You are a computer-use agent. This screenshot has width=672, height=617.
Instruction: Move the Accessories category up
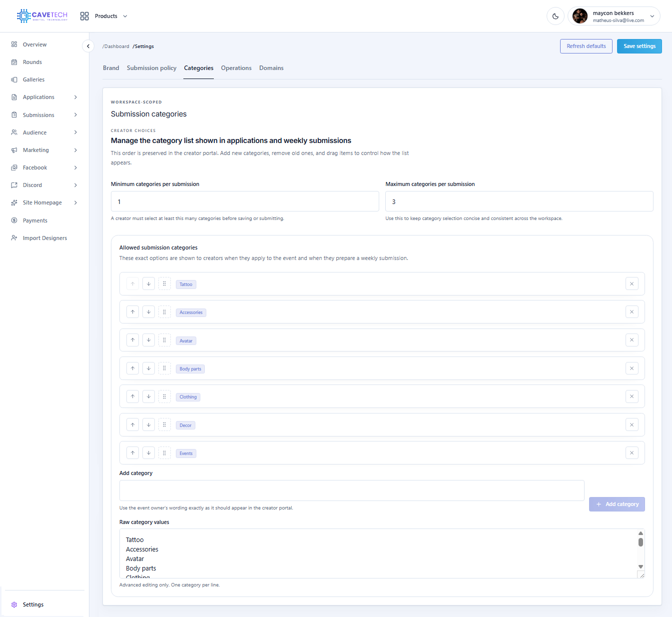(132, 312)
